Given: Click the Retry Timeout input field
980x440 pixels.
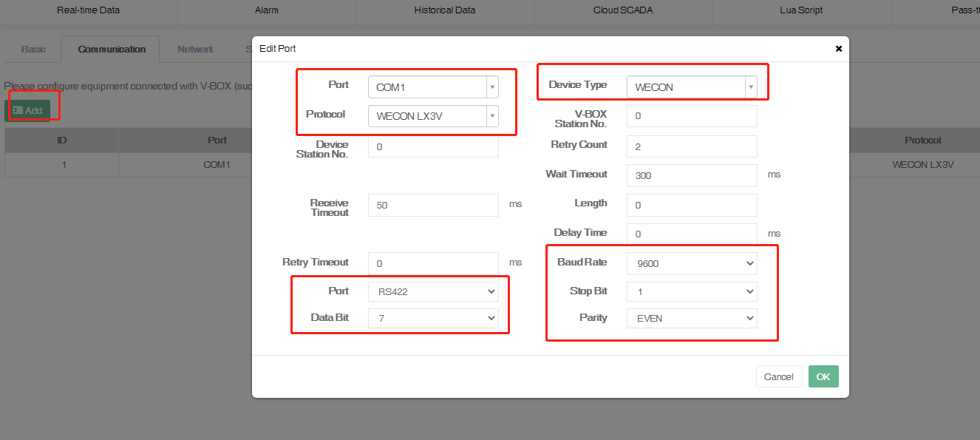Looking at the screenshot, I should point(433,263).
